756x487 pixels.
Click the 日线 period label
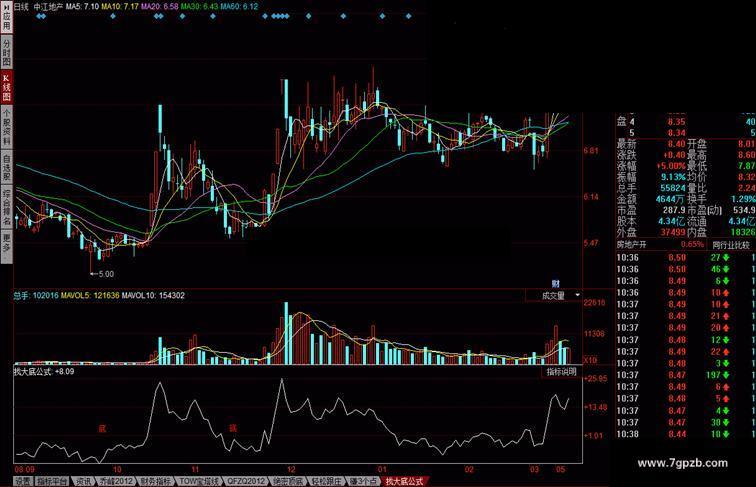tap(21, 7)
